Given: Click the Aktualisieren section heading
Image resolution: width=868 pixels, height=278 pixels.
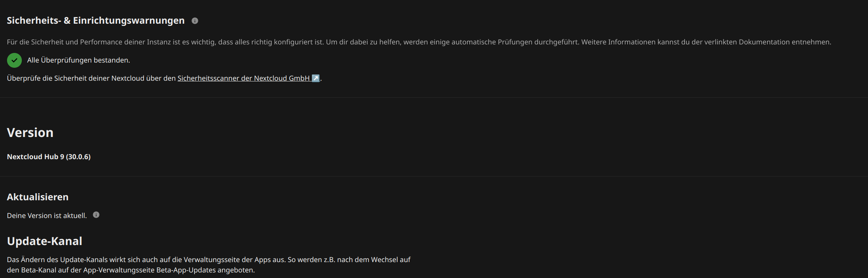Looking at the screenshot, I should (x=38, y=197).
